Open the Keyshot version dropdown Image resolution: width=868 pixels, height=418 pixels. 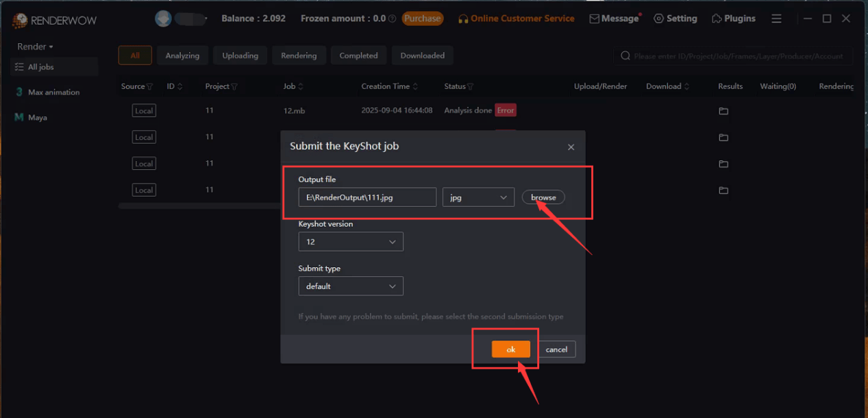(350, 241)
